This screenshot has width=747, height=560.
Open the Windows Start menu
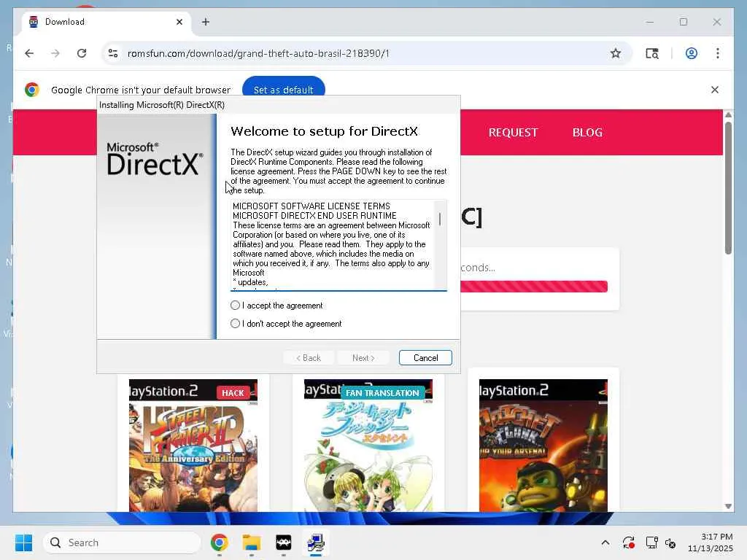point(24,542)
